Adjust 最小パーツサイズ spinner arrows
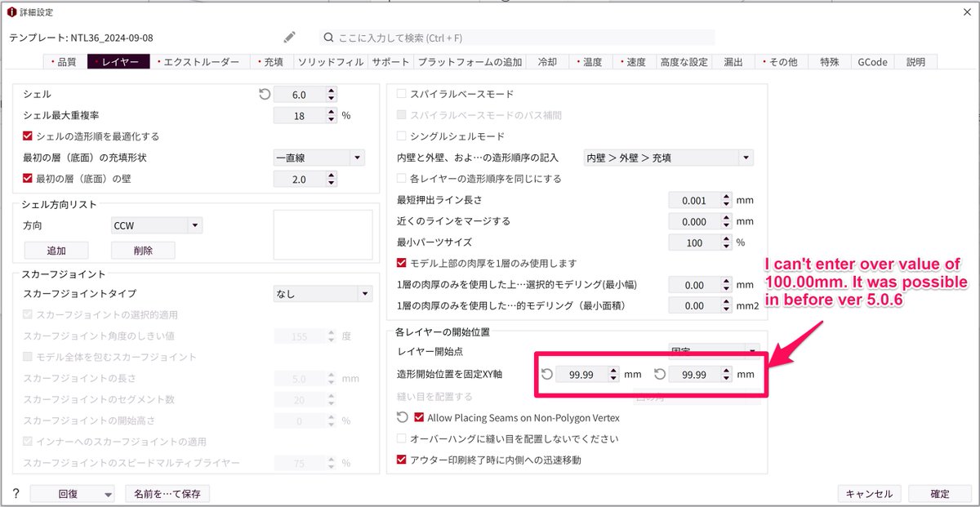980x507 pixels. tap(726, 242)
